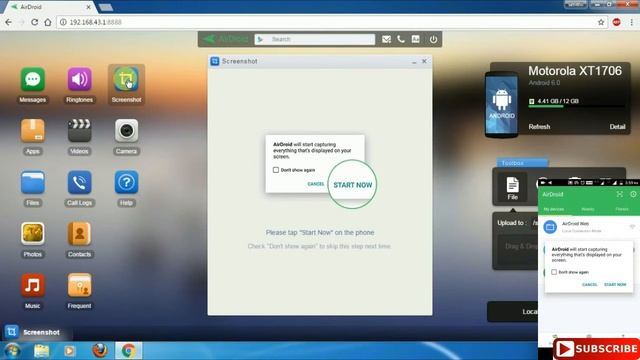Click the Windows Start button
The image size is (640, 360).
coord(12,351)
